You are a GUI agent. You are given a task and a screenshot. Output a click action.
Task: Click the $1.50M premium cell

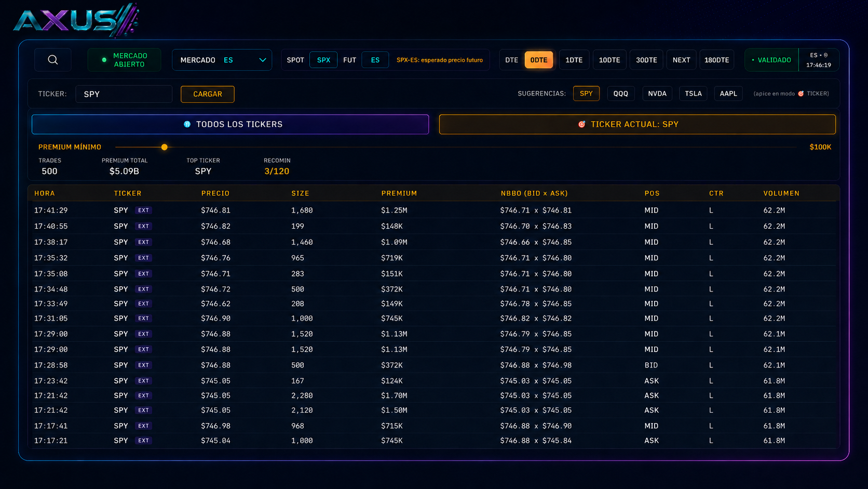(x=394, y=411)
